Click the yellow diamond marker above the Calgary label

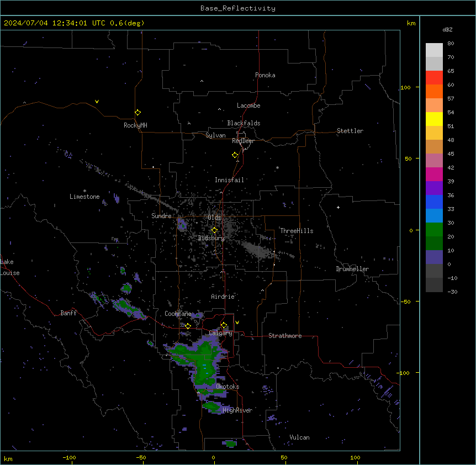[224, 325]
